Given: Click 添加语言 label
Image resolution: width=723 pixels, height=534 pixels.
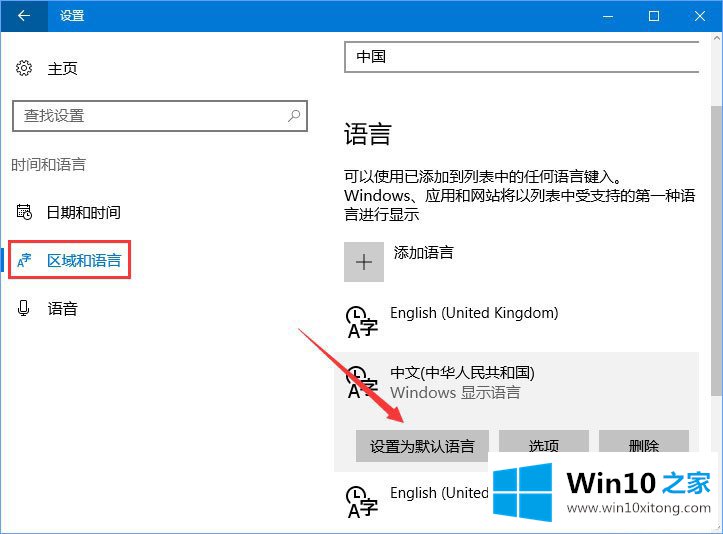Looking at the screenshot, I should [x=423, y=253].
